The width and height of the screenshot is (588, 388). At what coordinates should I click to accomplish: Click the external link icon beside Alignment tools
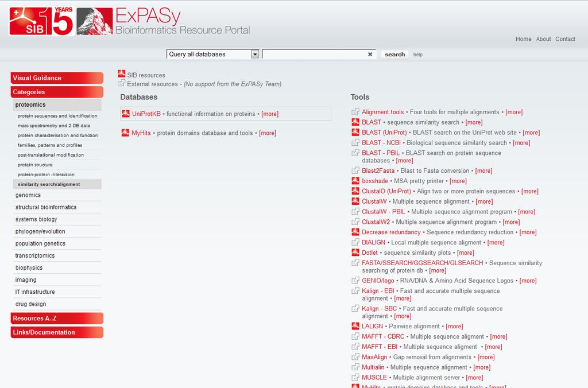tap(355, 112)
